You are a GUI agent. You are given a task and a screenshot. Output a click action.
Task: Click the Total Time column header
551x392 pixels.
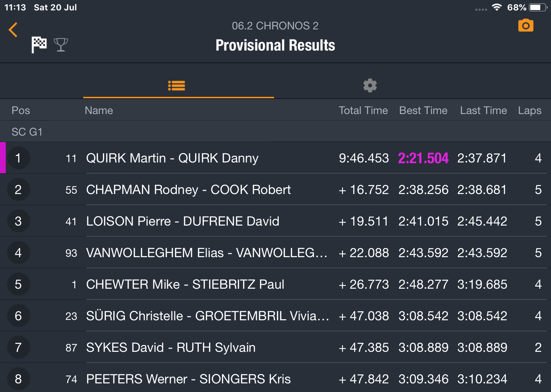(x=363, y=110)
